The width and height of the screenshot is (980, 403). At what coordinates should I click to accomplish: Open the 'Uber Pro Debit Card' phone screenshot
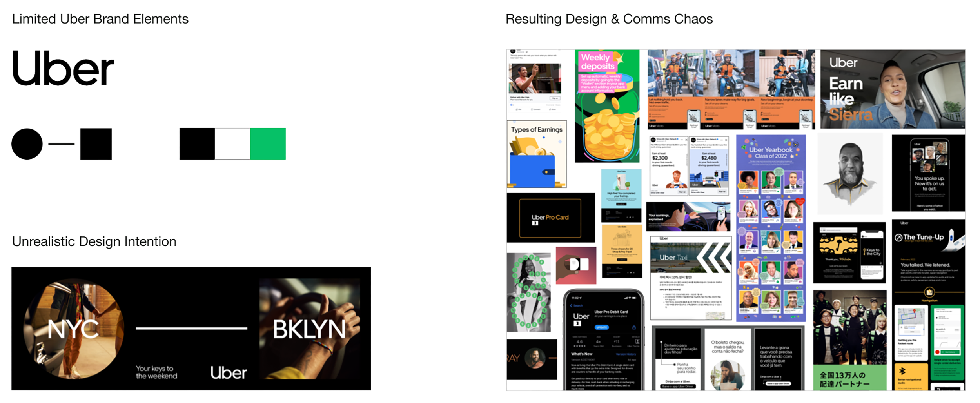point(604,340)
